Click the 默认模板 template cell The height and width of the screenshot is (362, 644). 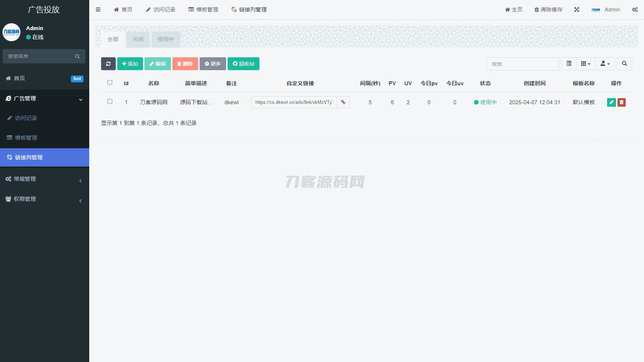pos(584,102)
